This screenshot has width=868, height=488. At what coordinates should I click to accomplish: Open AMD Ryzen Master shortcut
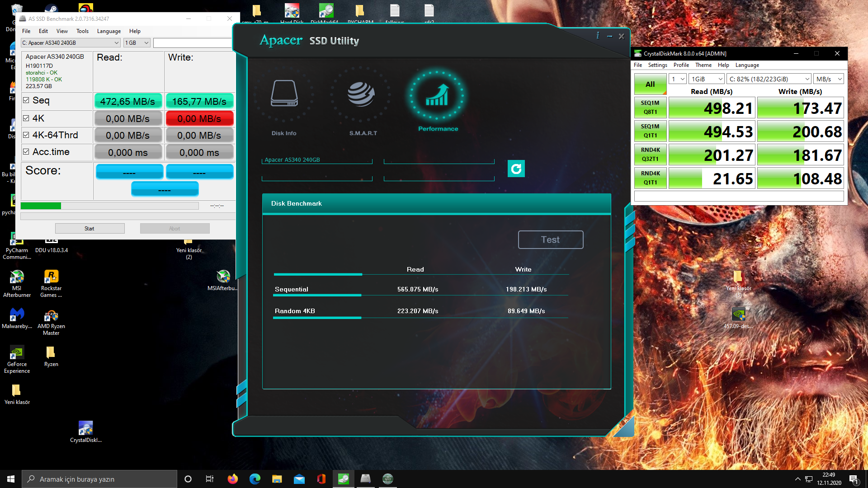(x=51, y=322)
